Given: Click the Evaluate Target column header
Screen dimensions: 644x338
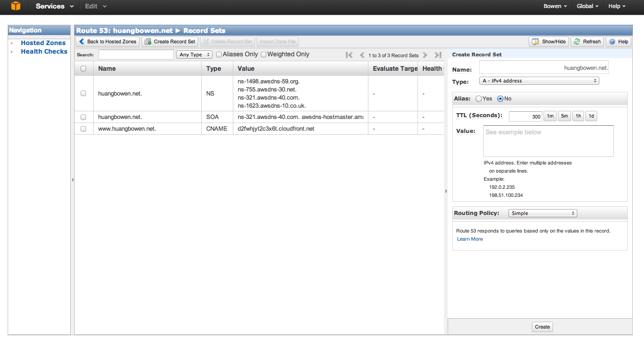Looking at the screenshot, I should (393, 69).
